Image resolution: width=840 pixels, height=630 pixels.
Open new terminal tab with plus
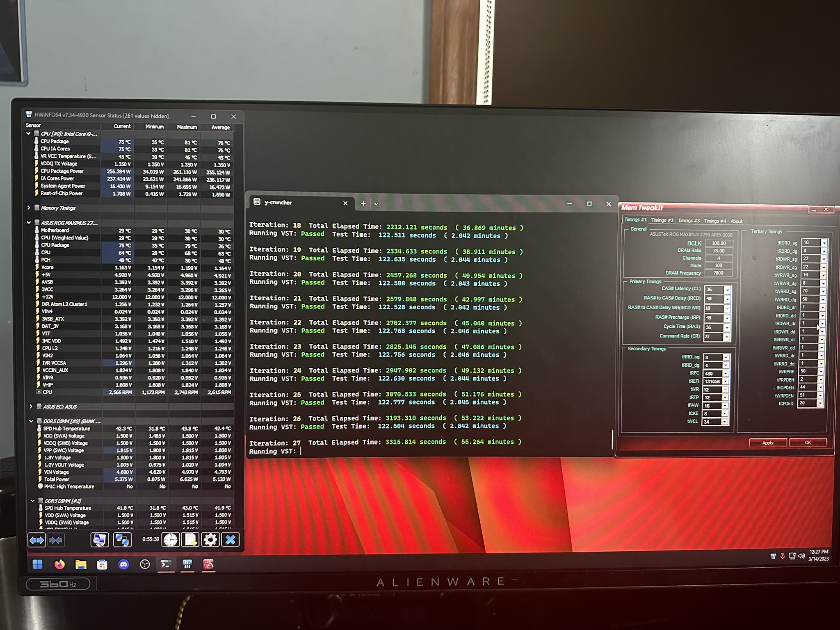[x=363, y=203]
